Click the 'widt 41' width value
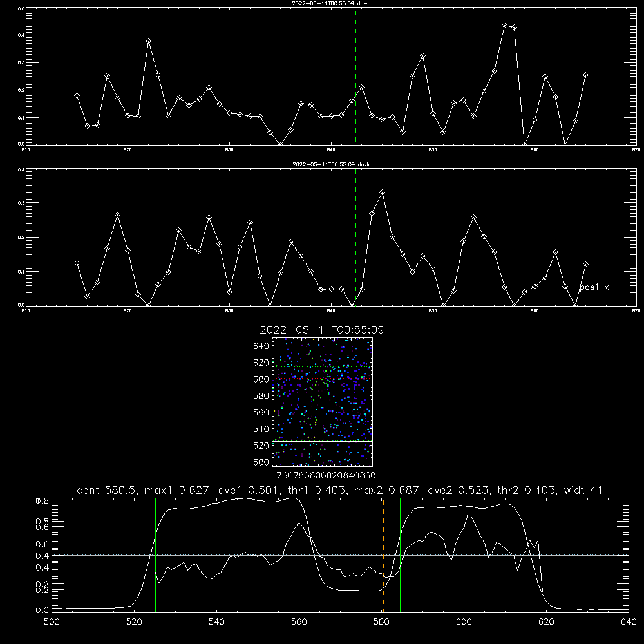The width and height of the screenshot is (644, 644). 583,490
